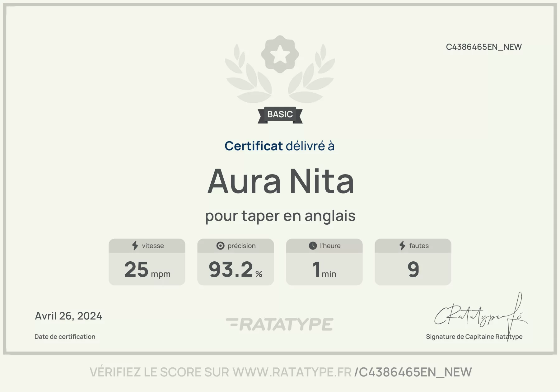
Task: Click the RATATYPE logo
Action: tap(280, 324)
